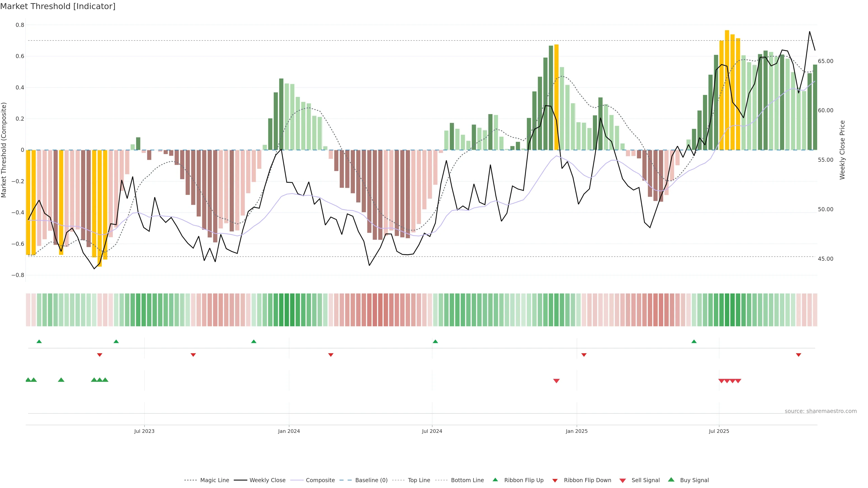Screen dimensions: 868x488
Task: Click the Jan 2024 x-axis label
Action: pyautogui.click(x=289, y=431)
